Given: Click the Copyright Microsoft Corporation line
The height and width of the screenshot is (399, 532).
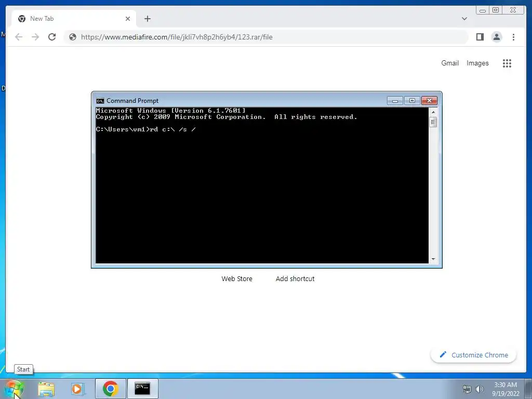Looking at the screenshot, I should [227, 117].
